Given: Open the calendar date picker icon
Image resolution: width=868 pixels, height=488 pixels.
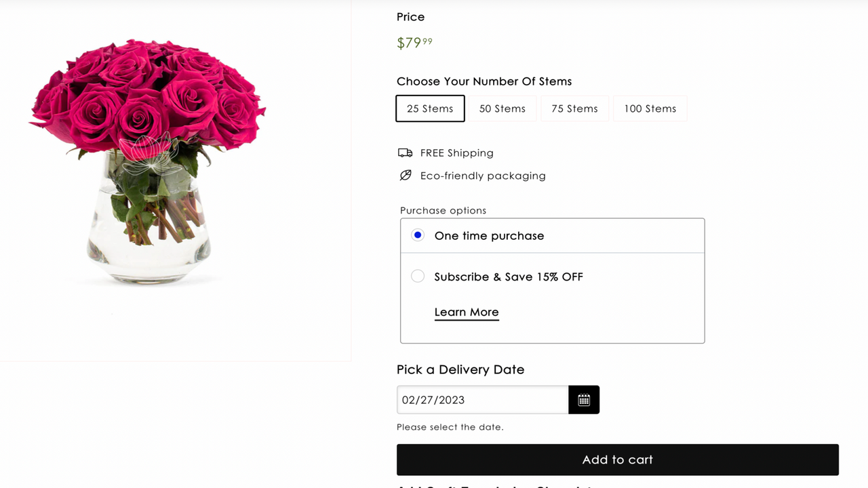Looking at the screenshot, I should point(584,400).
